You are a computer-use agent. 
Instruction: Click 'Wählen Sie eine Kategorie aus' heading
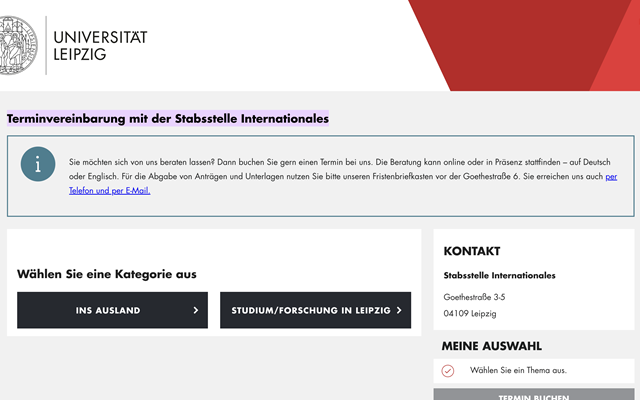pyautogui.click(x=107, y=274)
